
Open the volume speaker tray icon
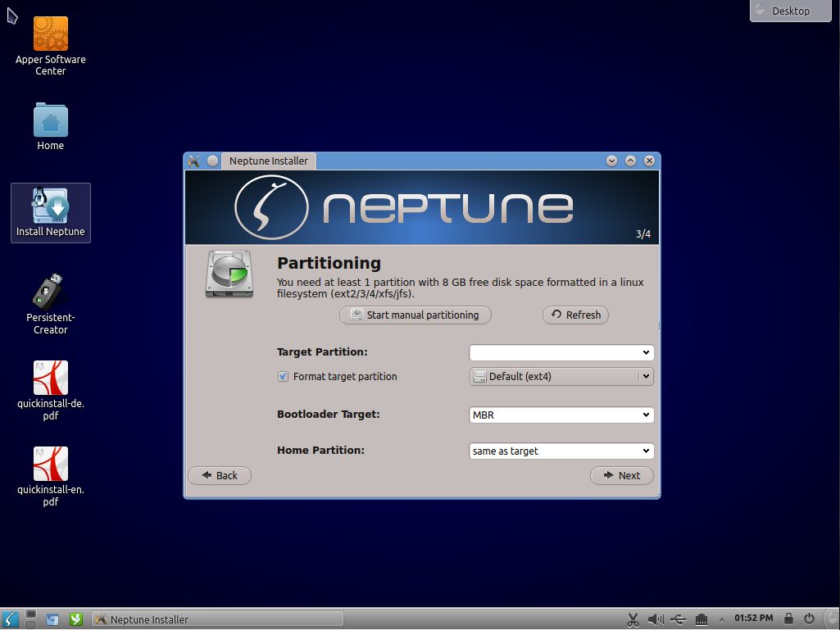click(x=656, y=619)
